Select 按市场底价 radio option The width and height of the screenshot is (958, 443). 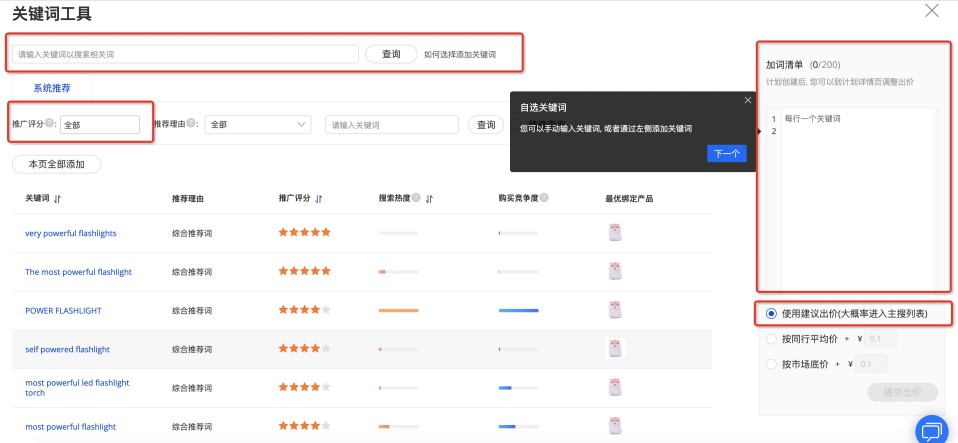coord(771,364)
